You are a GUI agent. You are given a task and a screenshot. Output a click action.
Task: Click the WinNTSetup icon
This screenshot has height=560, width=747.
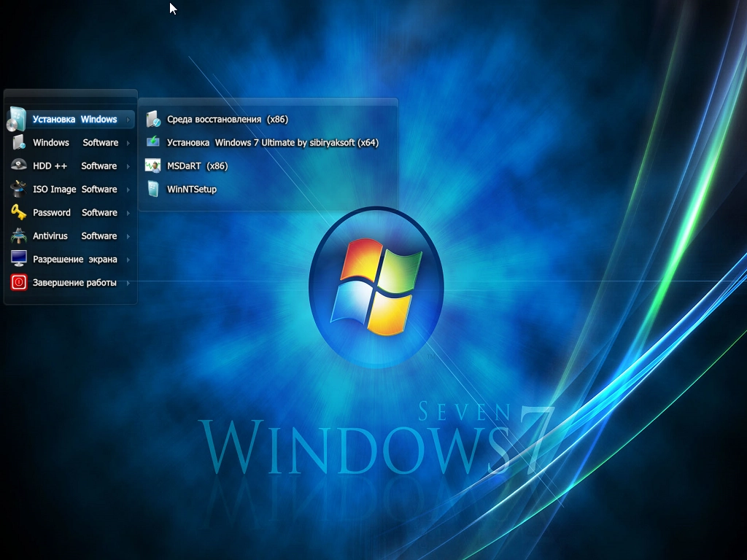[x=153, y=189]
